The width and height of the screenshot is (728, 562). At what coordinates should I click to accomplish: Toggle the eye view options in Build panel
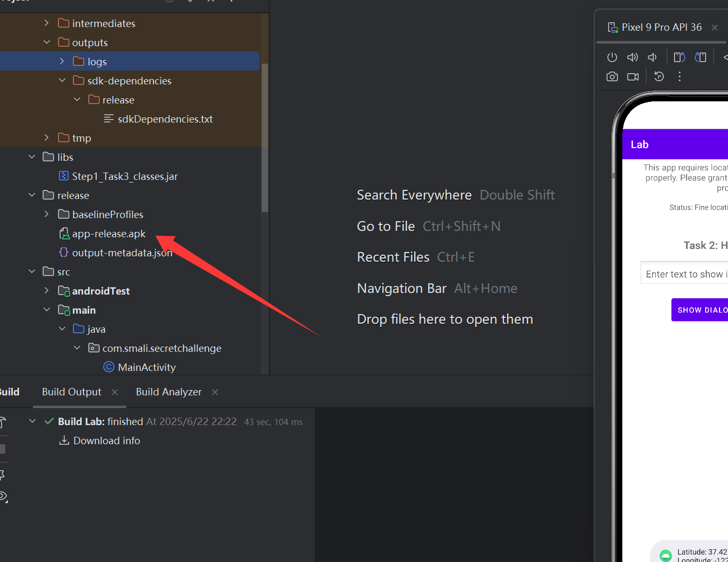(x=3, y=497)
